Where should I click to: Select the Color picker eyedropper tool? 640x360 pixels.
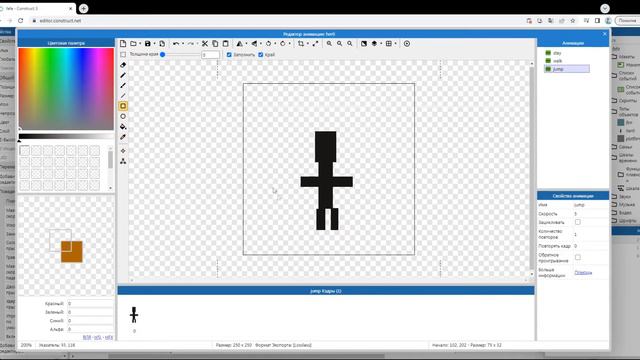123,137
